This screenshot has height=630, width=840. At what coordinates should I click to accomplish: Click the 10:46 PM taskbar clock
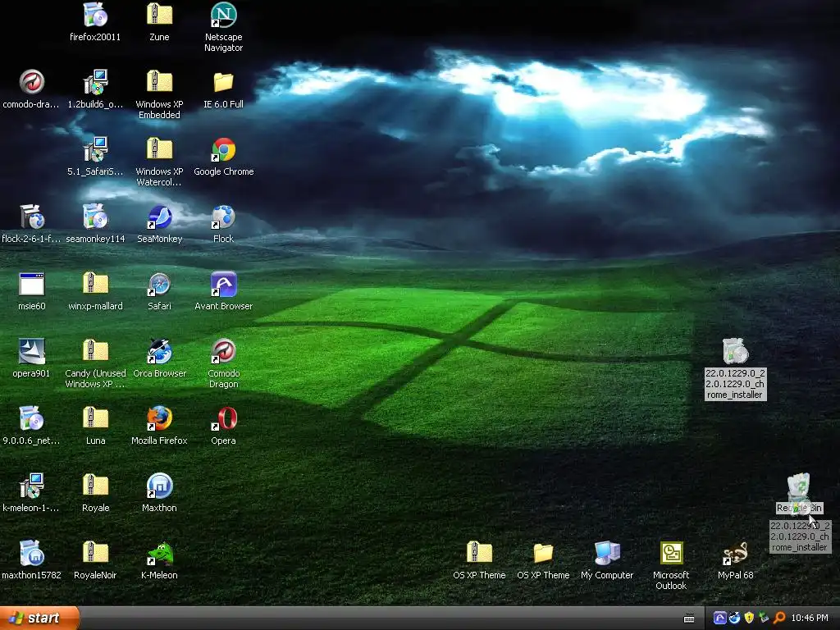pyautogui.click(x=810, y=619)
